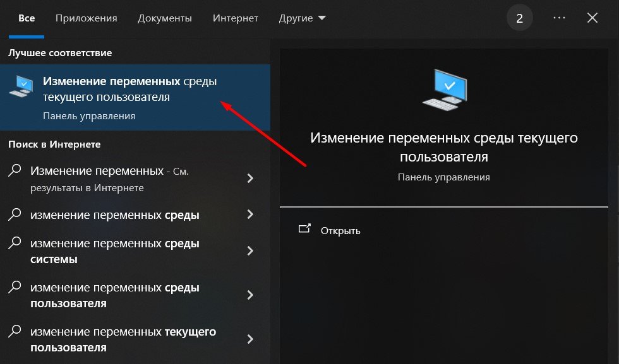The image size is (619, 364).
Task: Click the Лучшее соответствие heading
Action: pos(60,53)
